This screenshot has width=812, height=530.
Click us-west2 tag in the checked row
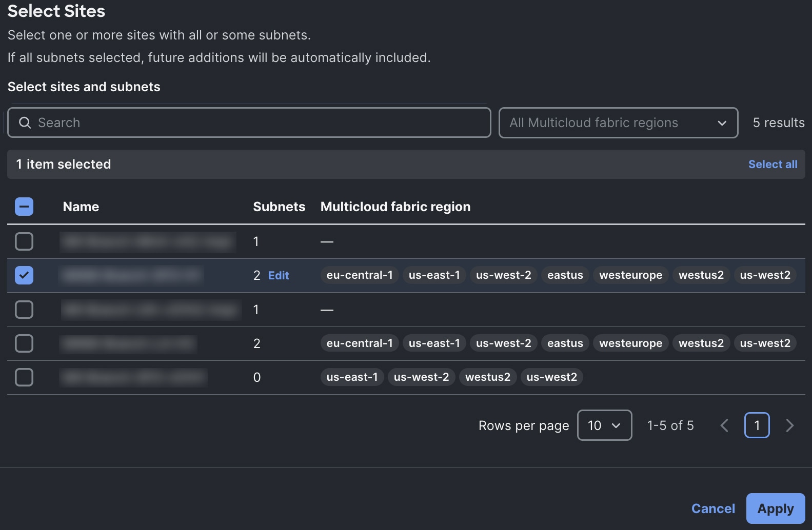(765, 275)
